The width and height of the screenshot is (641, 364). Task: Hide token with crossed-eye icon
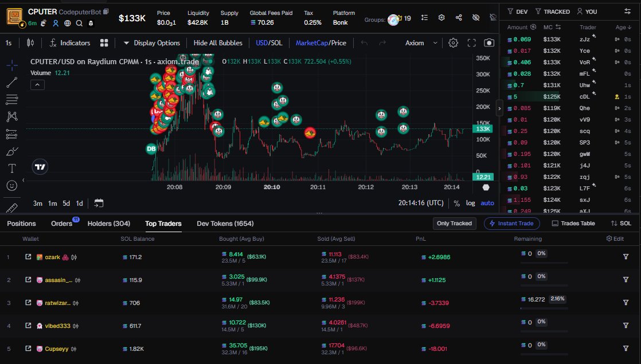(x=476, y=18)
